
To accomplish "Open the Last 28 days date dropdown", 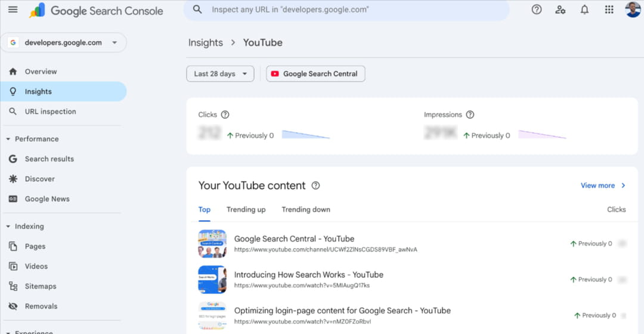I will point(220,74).
